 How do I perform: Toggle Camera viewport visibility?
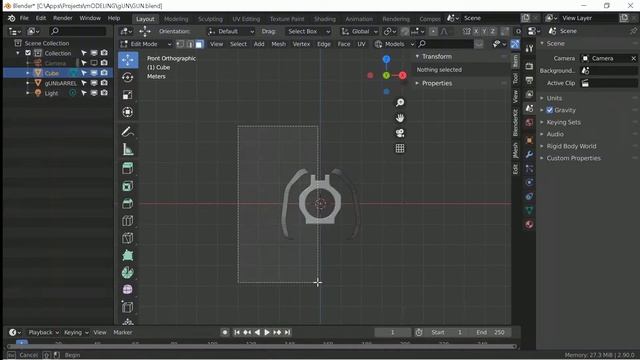[94, 63]
